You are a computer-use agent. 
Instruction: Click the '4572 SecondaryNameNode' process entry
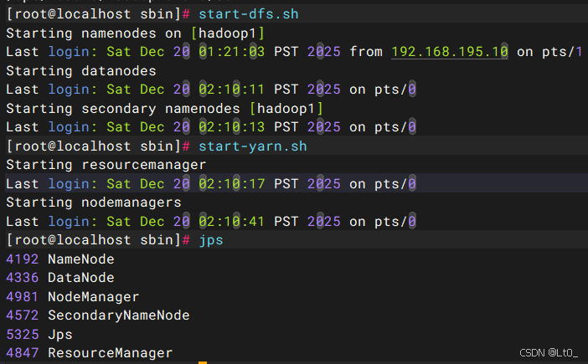point(98,315)
